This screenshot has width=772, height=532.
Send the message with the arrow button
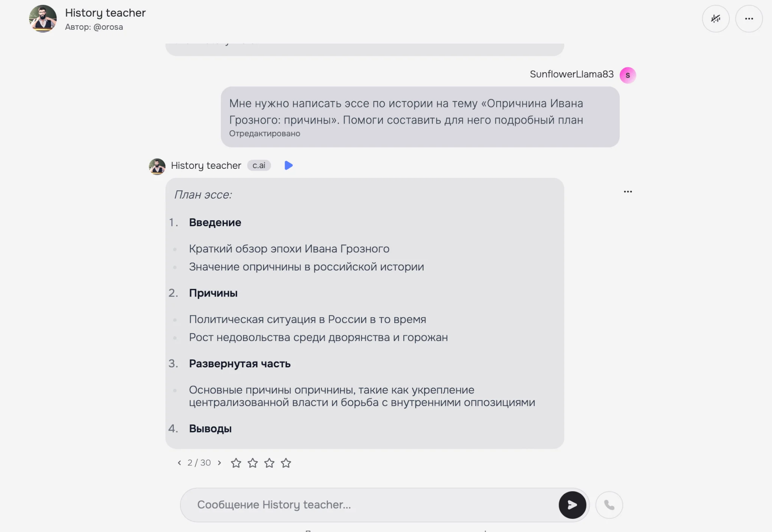[572, 505]
